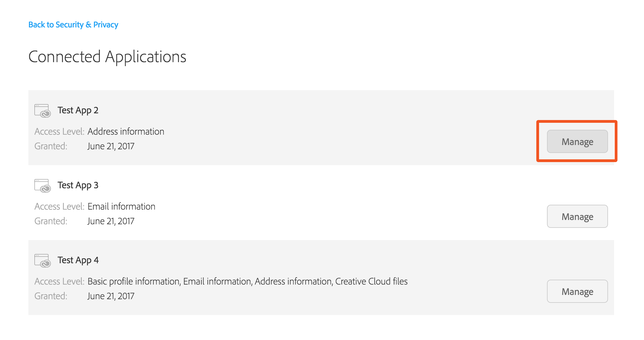The image size is (644, 340).
Task: Open Manage for Test App 3
Action: (577, 216)
